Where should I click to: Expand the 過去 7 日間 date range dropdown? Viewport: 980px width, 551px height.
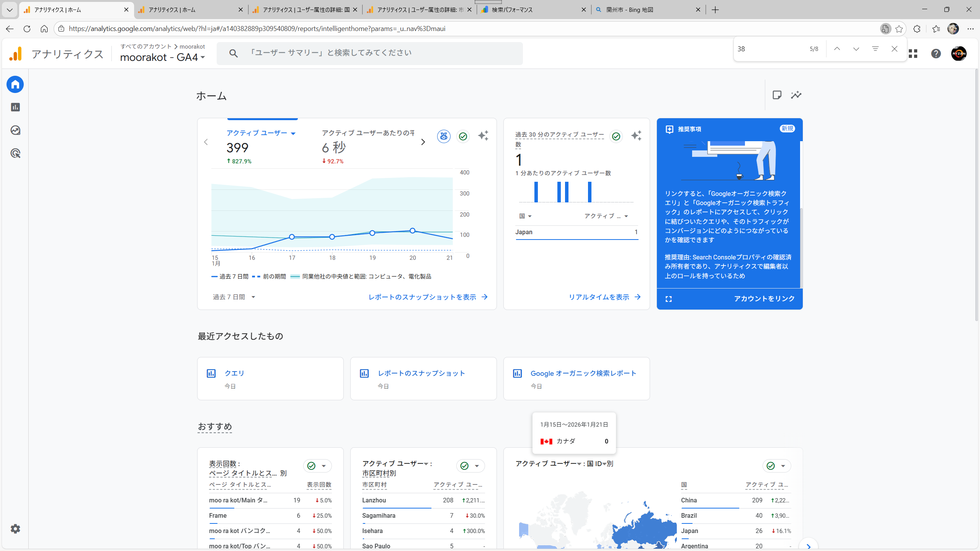234,297
